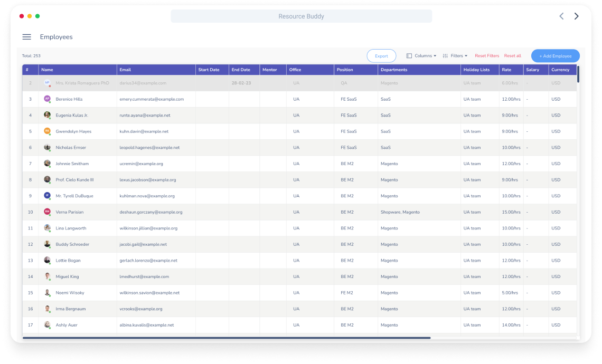Click the Departments column header
Image resolution: width=602 pixels, height=364 pixels.
point(394,70)
